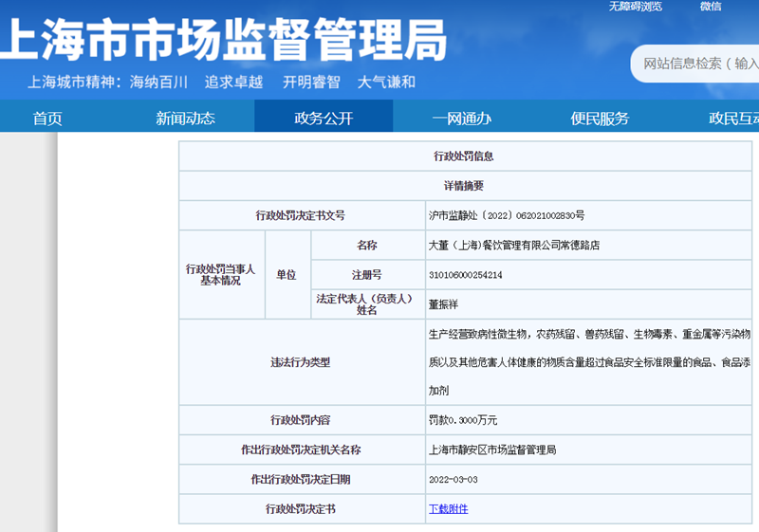Select authority name 上海市静安区市场监督管理局
The image size is (759, 532).
492,449
